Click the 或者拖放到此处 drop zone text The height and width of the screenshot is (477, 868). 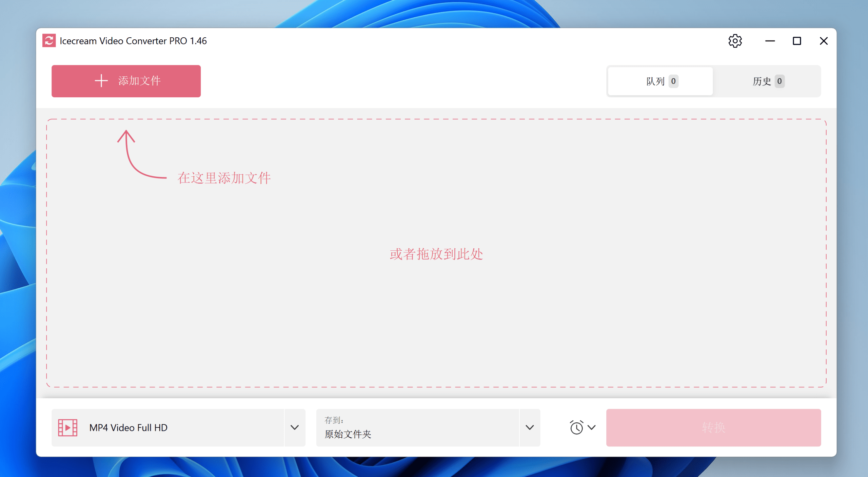pos(436,254)
